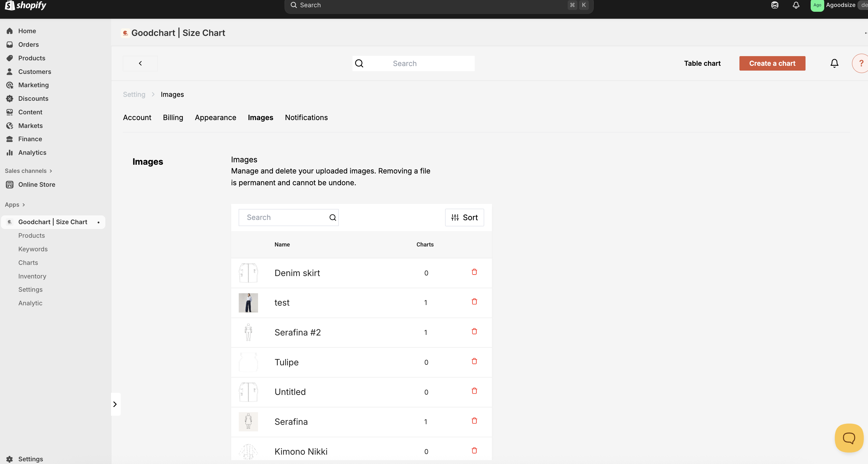Click the app notification bell icon

[x=834, y=63]
